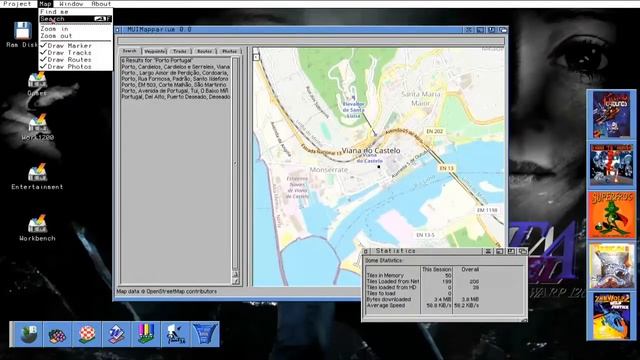Select result 'Porto, Avenida de Portugal, Tui'
The width and height of the screenshot is (640, 360).
(176, 91)
